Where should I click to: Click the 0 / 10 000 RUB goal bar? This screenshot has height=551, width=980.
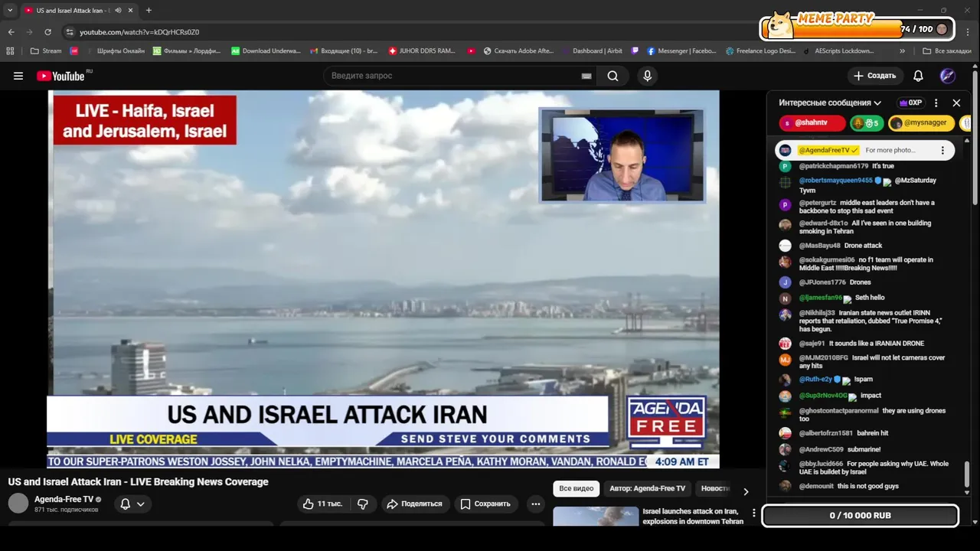click(861, 516)
